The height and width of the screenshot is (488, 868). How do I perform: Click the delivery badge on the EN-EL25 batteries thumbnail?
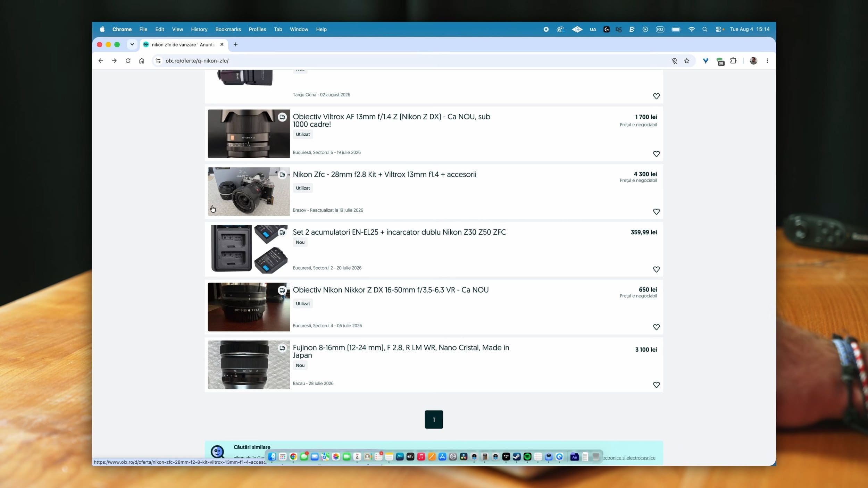[282, 233]
